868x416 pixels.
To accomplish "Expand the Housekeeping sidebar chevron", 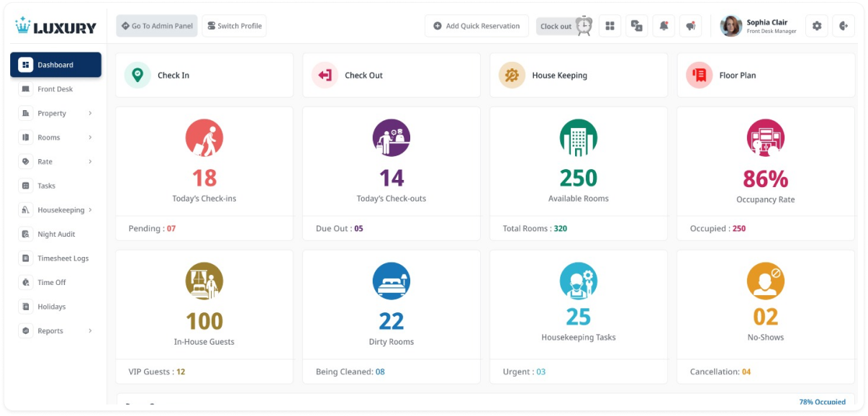I will [x=91, y=210].
